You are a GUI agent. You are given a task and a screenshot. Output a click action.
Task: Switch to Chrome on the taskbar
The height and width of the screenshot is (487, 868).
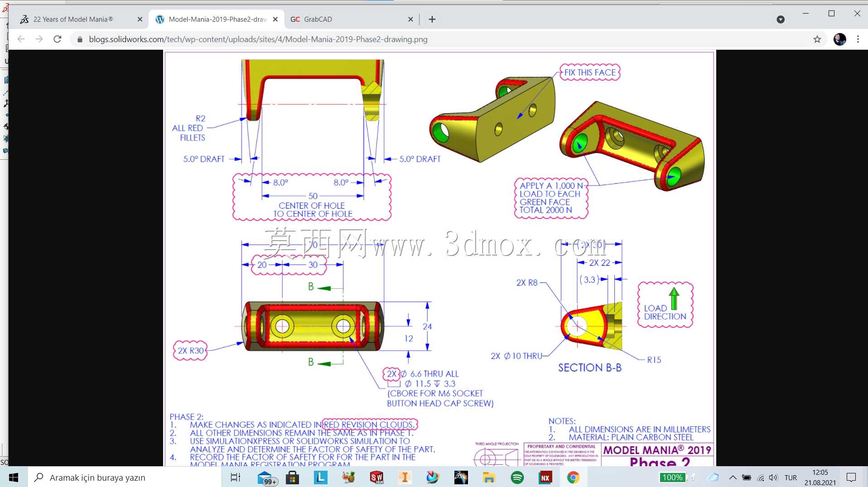[x=573, y=477]
